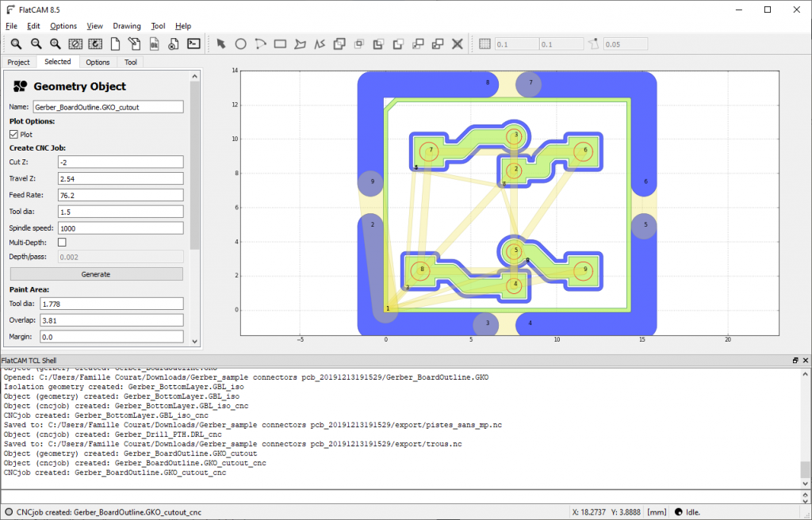Select the Add Rectangle drawing tool
Image resolution: width=812 pixels, height=520 pixels.
[280, 44]
